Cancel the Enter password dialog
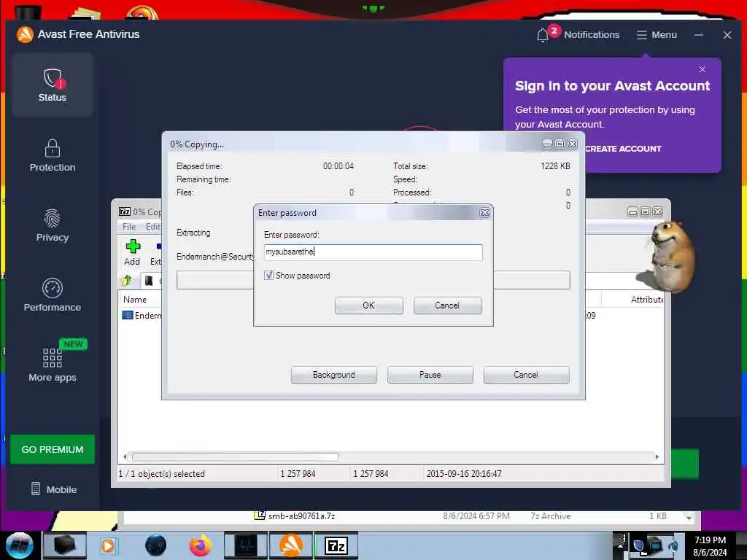Viewport: 747px width, 560px height. pos(447,306)
